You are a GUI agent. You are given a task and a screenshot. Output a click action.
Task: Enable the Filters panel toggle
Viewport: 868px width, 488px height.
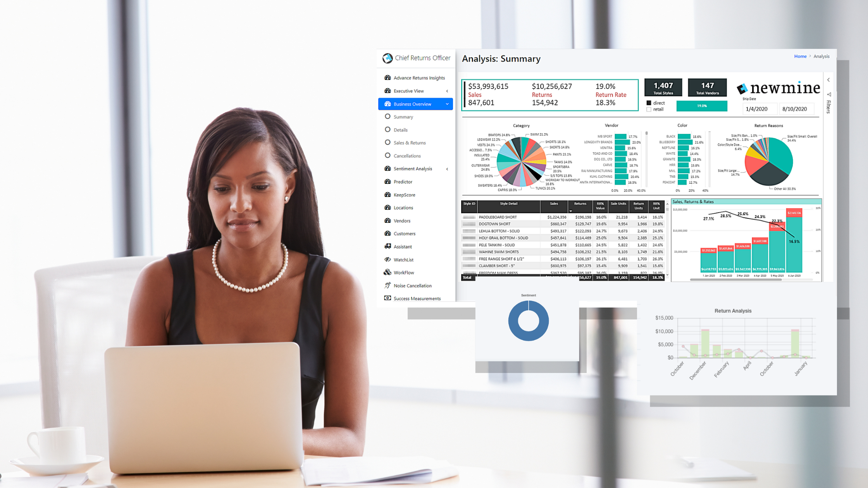click(x=830, y=102)
